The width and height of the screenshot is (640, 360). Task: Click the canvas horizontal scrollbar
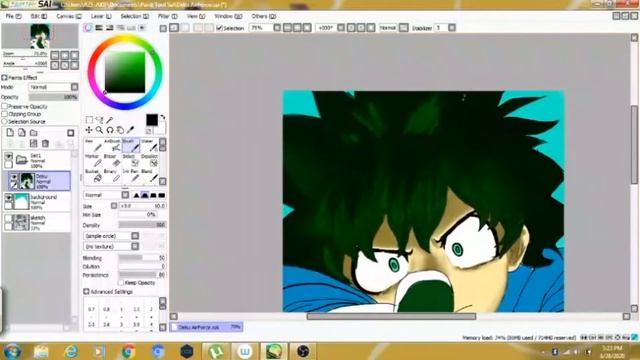(391, 316)
